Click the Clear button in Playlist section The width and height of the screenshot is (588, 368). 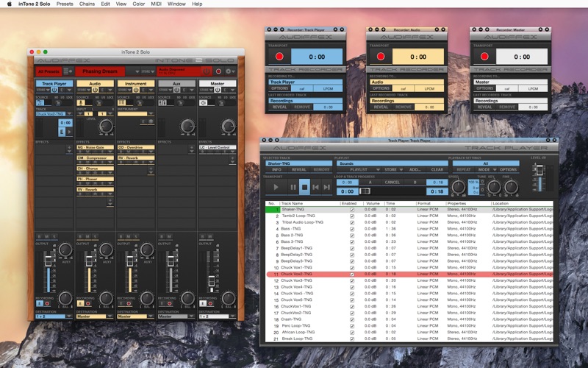point(437,169)
